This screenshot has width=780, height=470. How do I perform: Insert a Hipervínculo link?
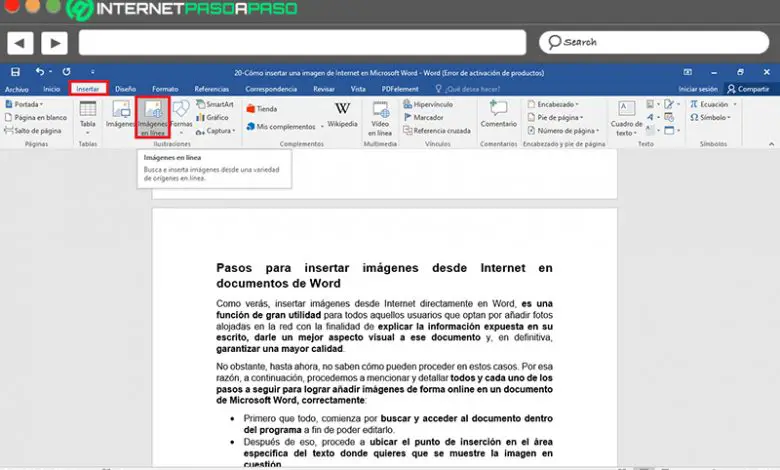coord(428,104)
